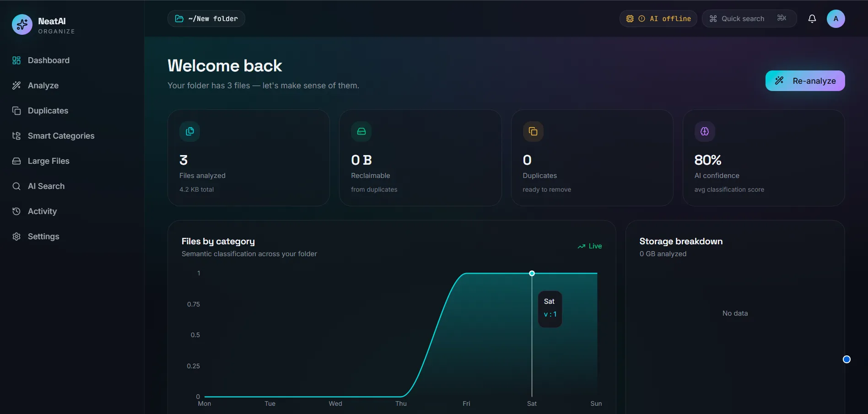Click the 'Thu' axis label
Screen dimensions: 868x414
coord(401,403)
